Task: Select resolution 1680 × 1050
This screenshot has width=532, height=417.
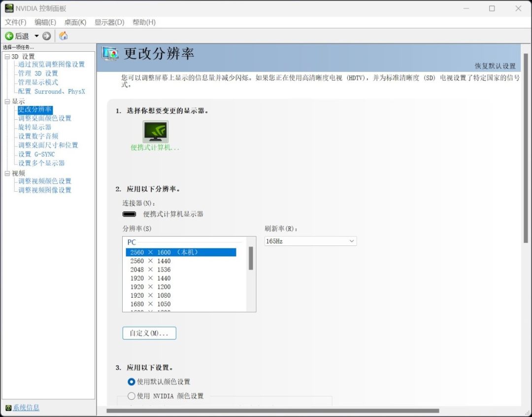Action: tap(181, 304)
